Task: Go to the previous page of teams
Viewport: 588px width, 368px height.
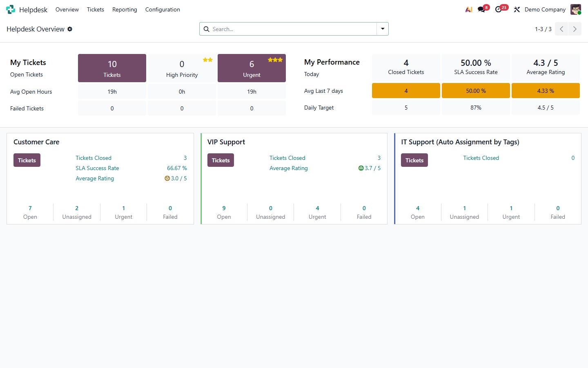Action: point(561,29)
